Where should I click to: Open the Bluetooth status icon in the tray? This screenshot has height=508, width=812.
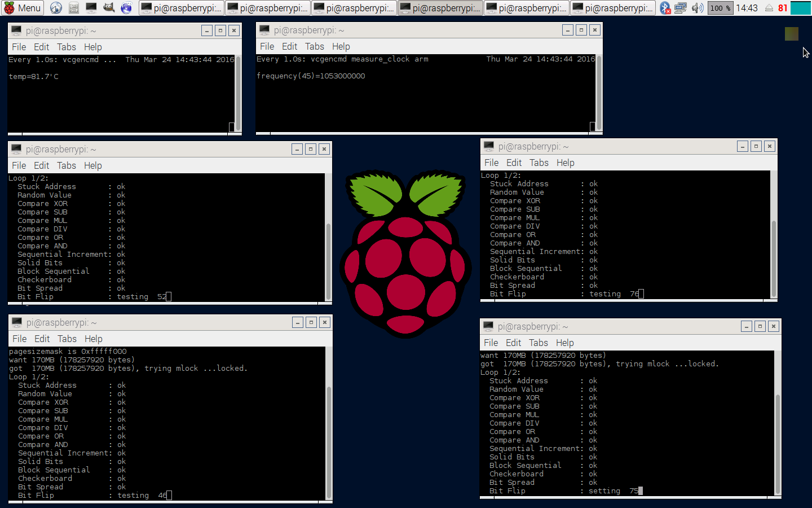pos(665,8)
